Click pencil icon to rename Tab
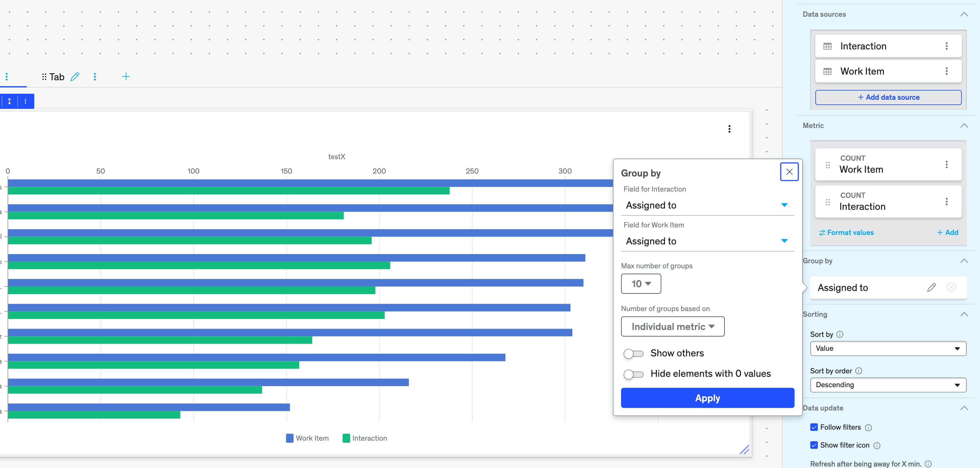 75,77
